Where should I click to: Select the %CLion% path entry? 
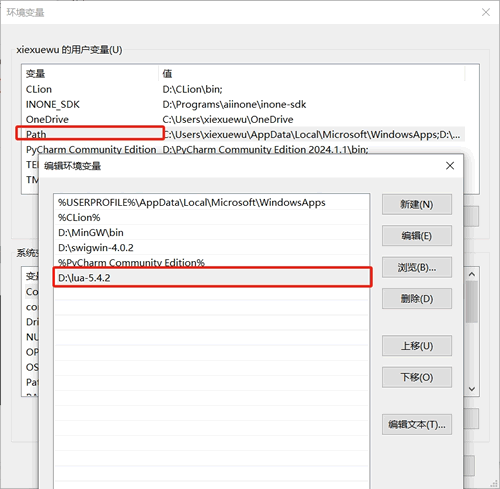click(x=212, y=218)
